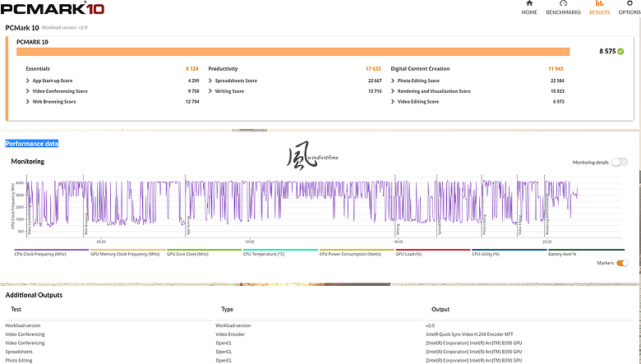Switch to the HOME tab label
This screenshot has height=364, width=641.
click(529, 12)
